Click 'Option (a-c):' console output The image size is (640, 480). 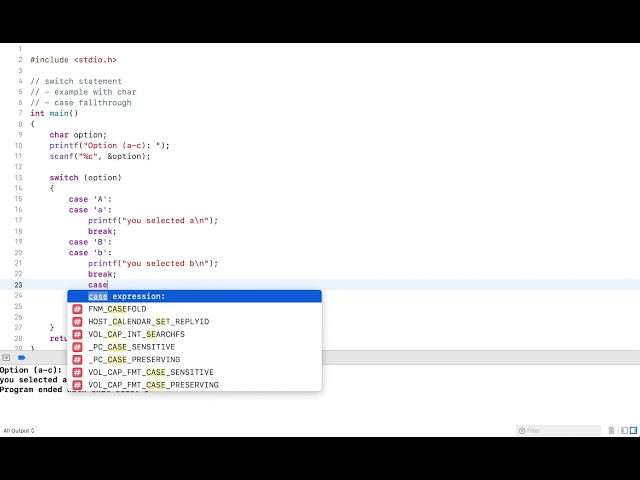coord(31,370)
